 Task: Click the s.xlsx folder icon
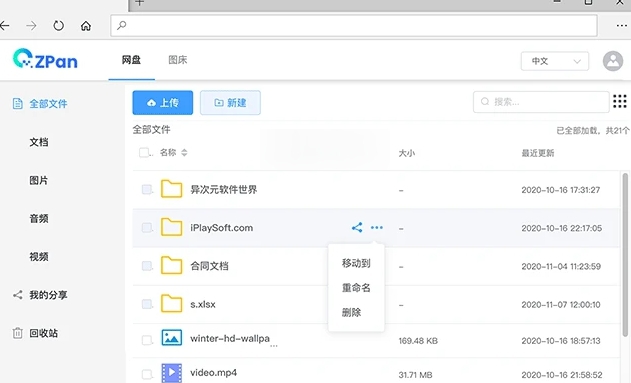pyautogui.click(x=171, y=304)
